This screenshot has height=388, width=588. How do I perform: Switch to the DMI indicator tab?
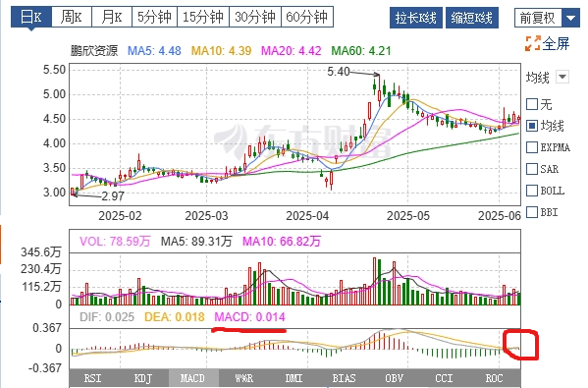(x=294, y=378)
